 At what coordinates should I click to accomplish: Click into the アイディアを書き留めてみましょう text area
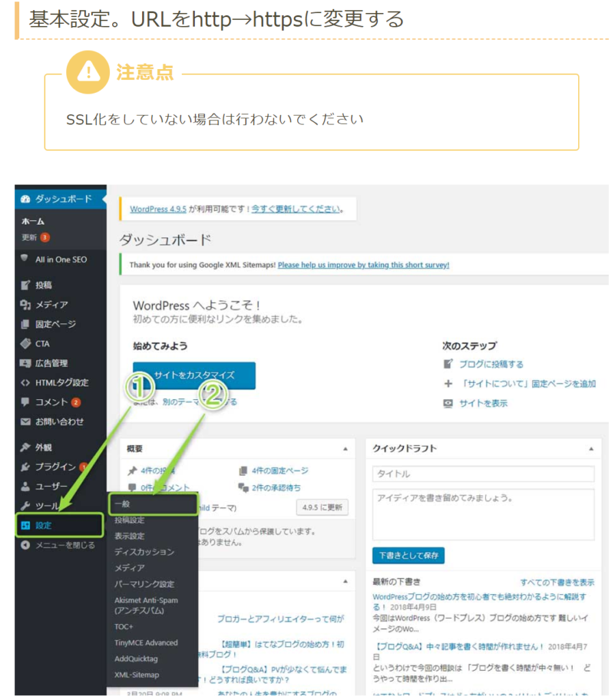483,515
